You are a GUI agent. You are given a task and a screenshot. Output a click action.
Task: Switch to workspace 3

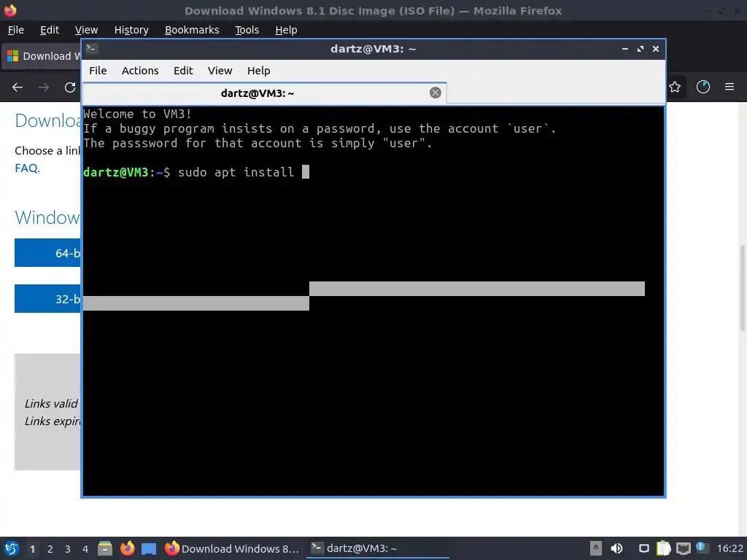tap(68, 549)
